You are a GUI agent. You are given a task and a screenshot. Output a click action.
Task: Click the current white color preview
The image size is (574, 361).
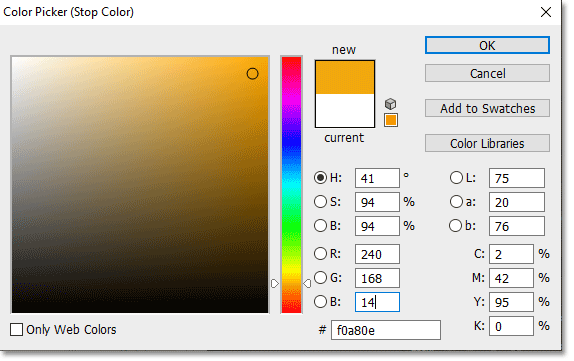tap(345, 111)
